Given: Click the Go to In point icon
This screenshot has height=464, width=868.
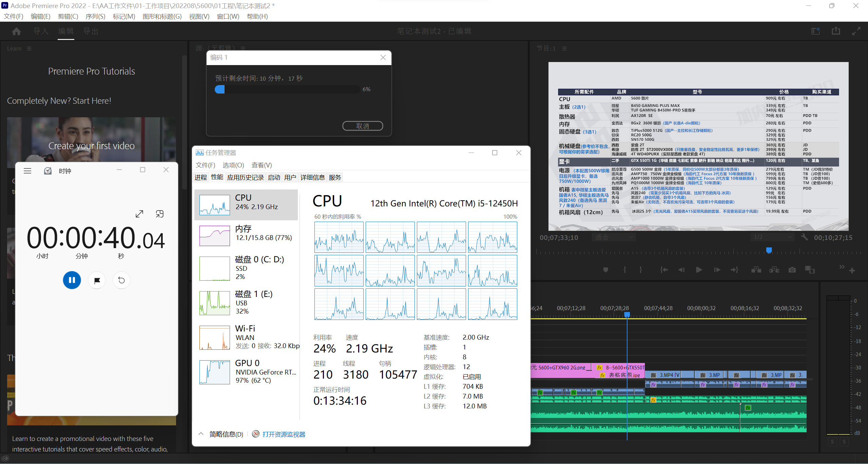Looking at the screenshot, I should point(664,270).
